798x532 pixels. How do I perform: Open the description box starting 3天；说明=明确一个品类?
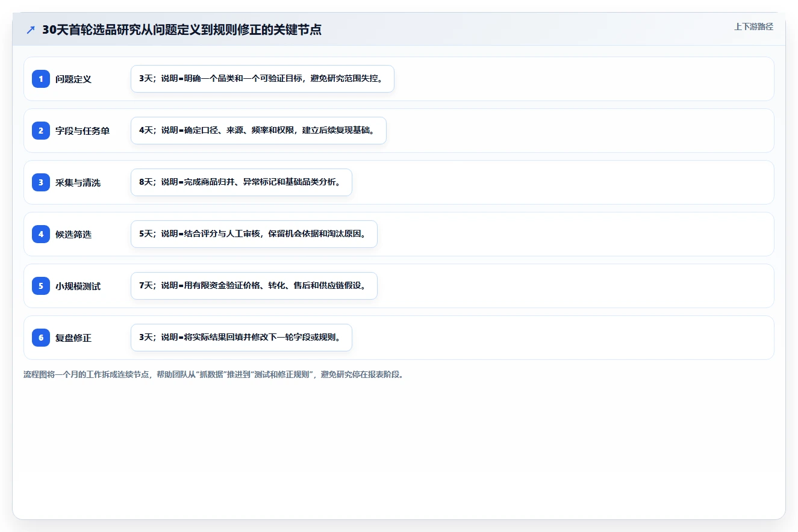pyautogui.click(x=263, y=79)
